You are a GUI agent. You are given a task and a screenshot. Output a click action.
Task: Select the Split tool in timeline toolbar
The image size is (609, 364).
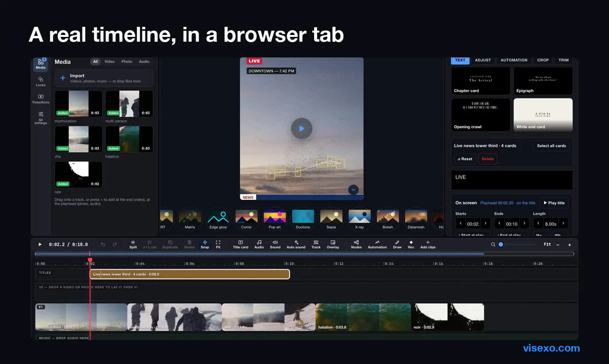pos(133,244)
